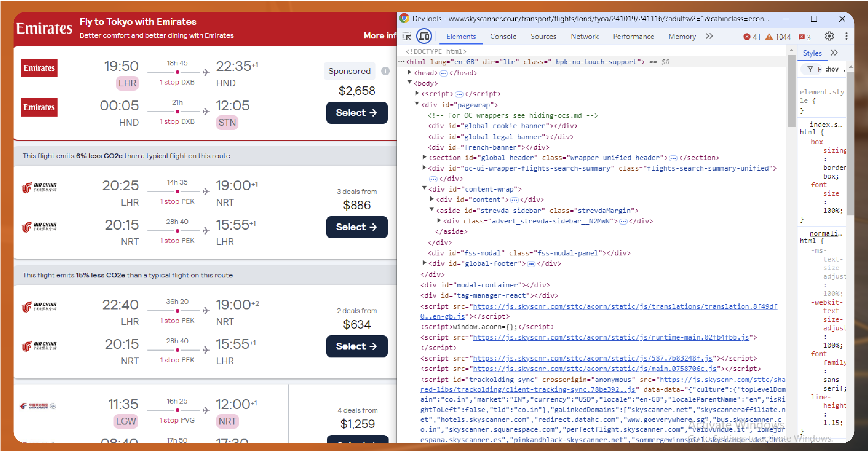Click the red errors count 41

click(752, 37)
